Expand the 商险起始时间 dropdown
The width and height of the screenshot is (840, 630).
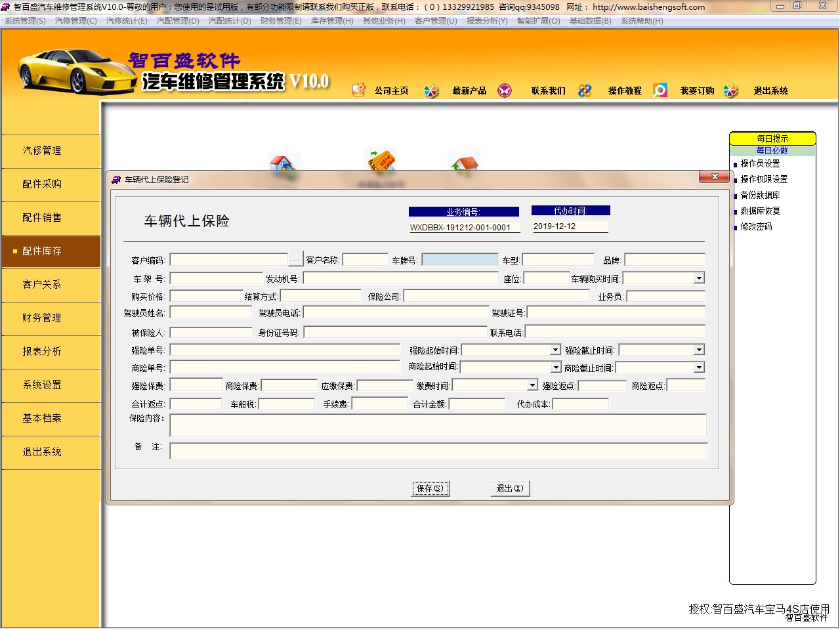pos(556,367)
